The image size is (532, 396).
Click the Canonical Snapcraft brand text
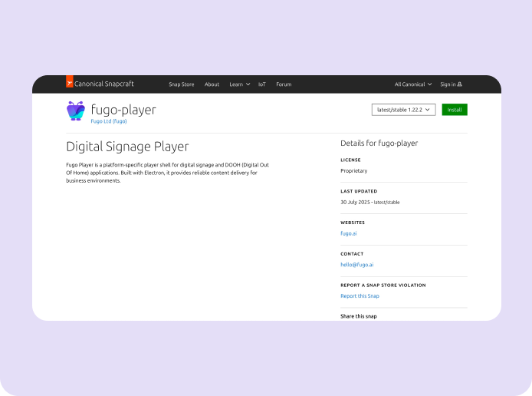click(103, 84)
